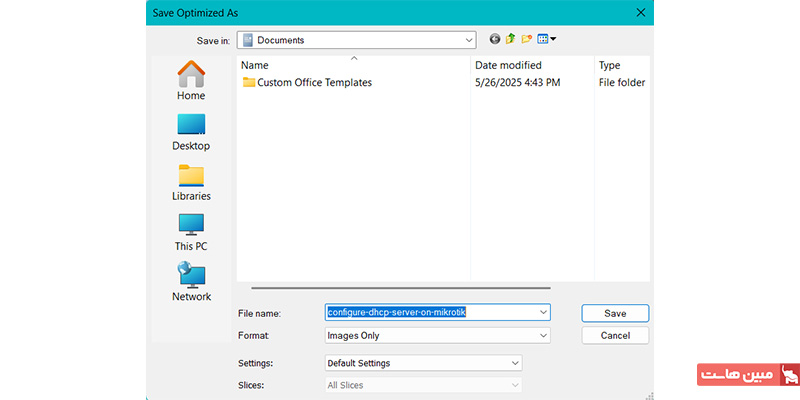This screenshot has height=400, width=800.
Task: Go to Home in the sidebar
Action: [191, 81]
